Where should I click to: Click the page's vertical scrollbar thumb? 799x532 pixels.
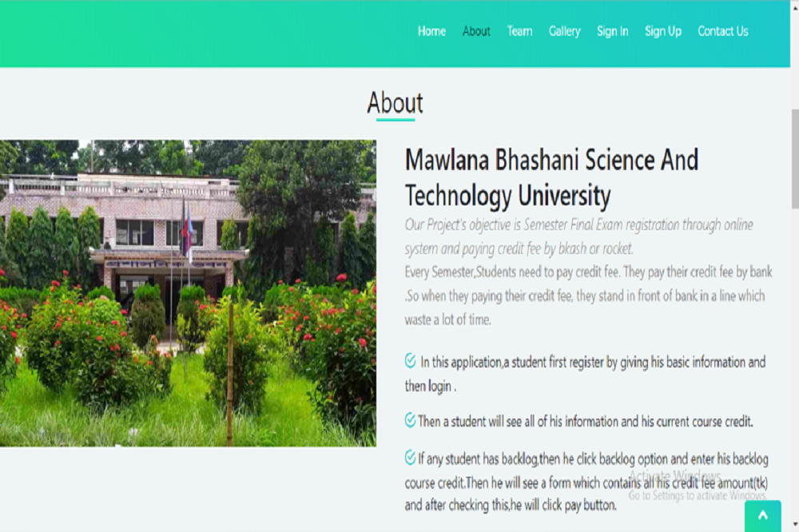(x=794, y=160)
